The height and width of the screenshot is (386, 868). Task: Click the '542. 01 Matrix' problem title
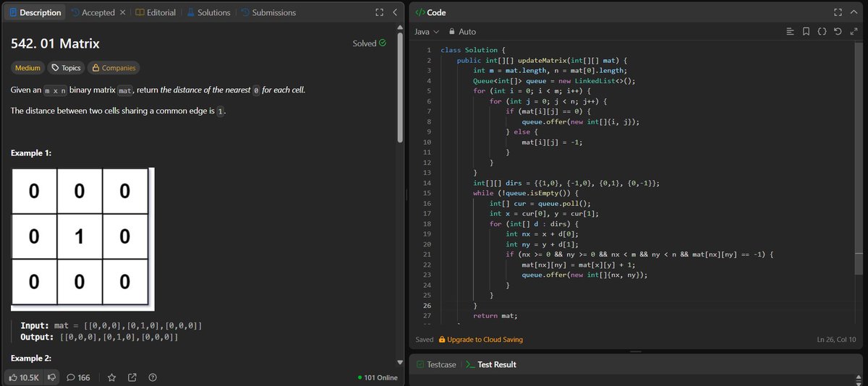point(55,43)
